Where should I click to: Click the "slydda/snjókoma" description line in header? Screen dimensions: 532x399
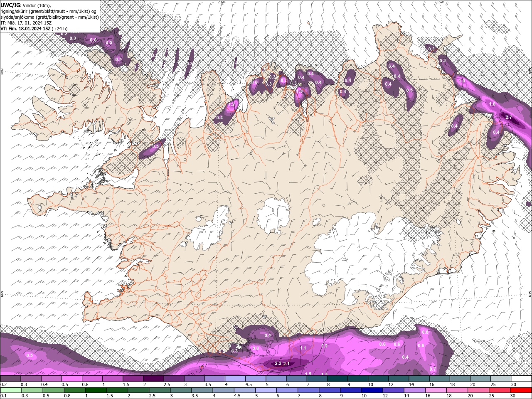(x=49, y=17)
